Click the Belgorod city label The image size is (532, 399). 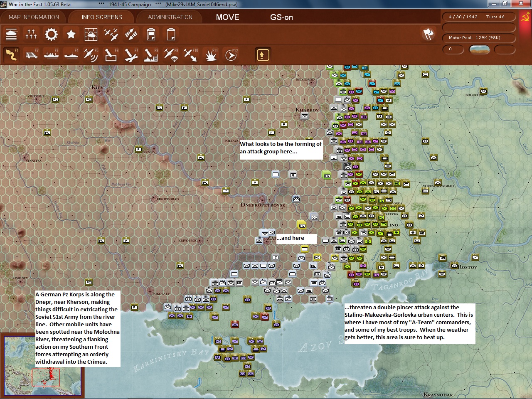click(x=305, y=79)
